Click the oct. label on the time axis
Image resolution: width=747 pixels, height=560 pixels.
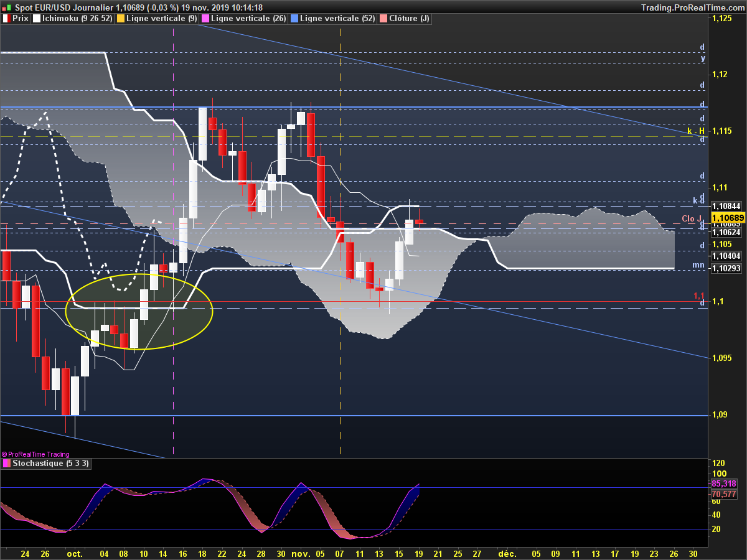(x=75, y=553)
